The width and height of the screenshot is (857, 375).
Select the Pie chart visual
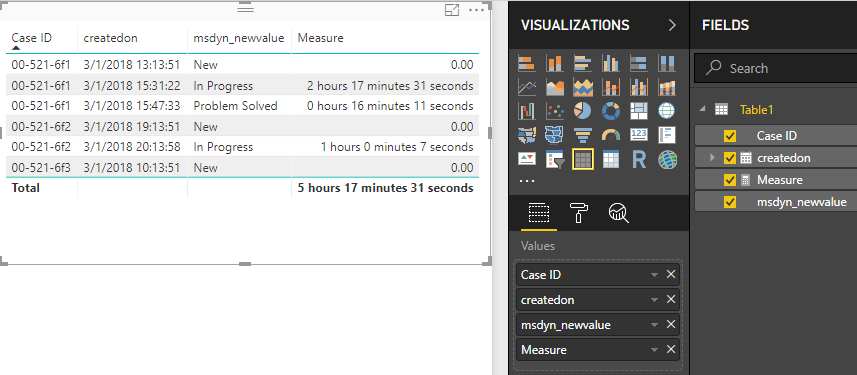583,111
